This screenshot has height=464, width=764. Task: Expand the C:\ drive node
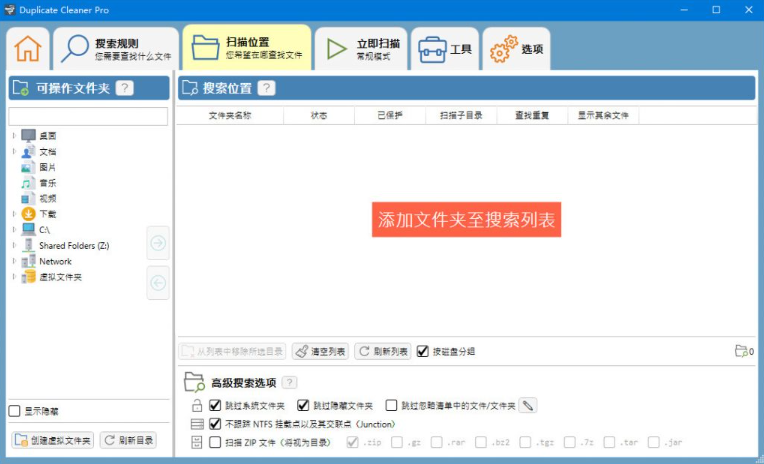click(14, 230)
